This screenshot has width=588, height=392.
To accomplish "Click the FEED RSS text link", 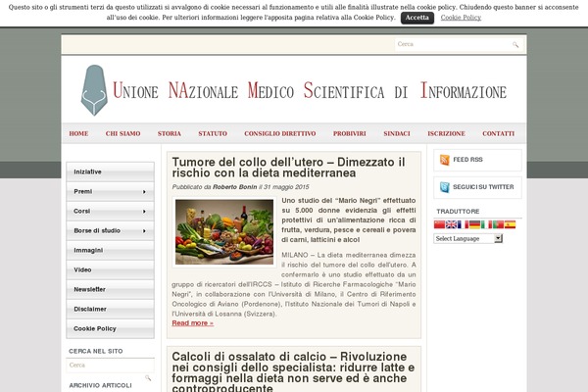I will (x=467, y=160).
